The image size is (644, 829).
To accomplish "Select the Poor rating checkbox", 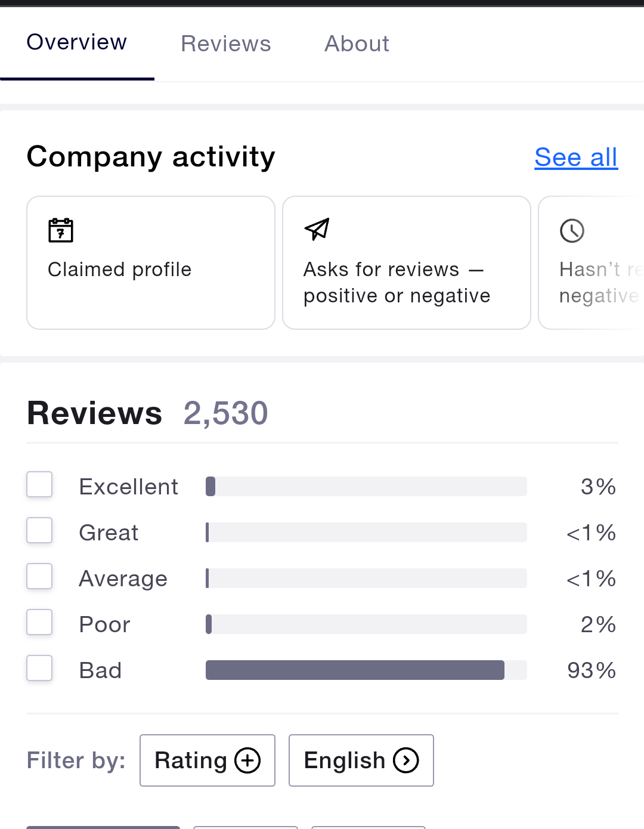I will [x=39, y=622].
